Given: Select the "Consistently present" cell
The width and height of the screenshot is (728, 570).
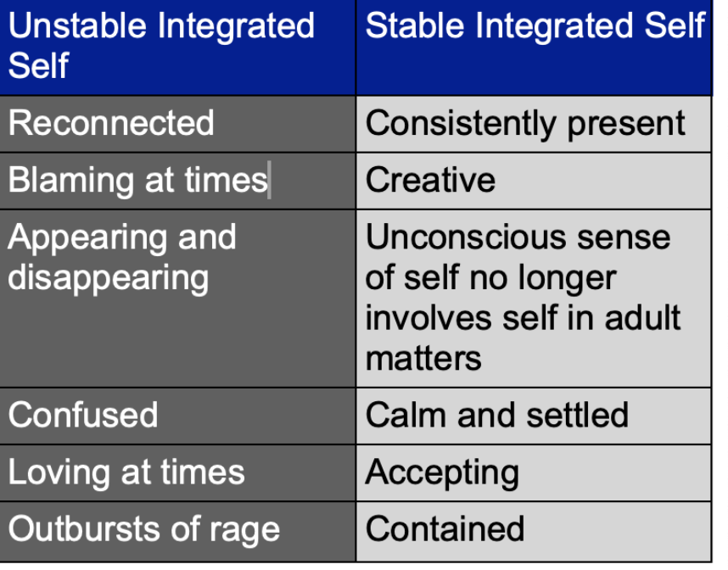Looking at the screenshot, I should tap(535, 124).
